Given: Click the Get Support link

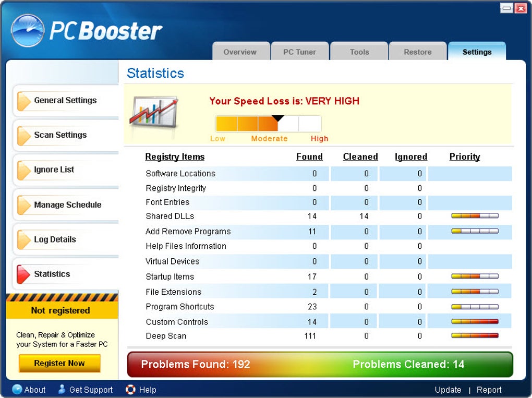Looking at the screenshot, I should [x=91, y=390].
